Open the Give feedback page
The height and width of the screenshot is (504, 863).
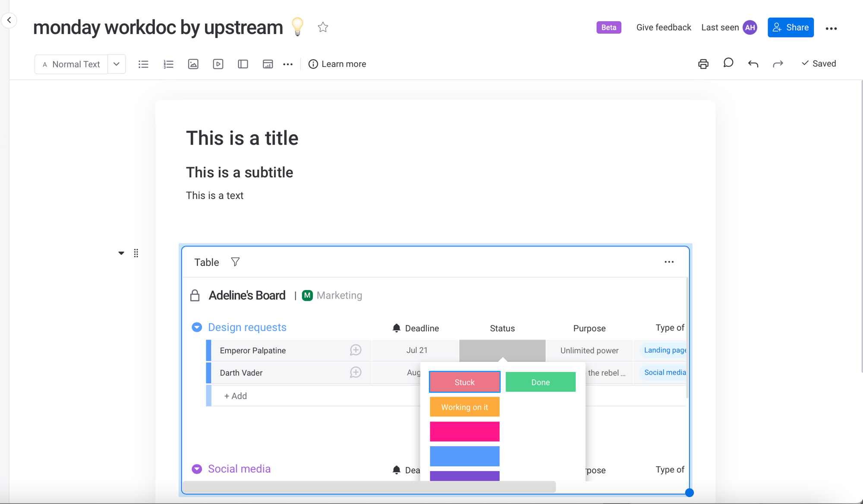tap(664, 27)
